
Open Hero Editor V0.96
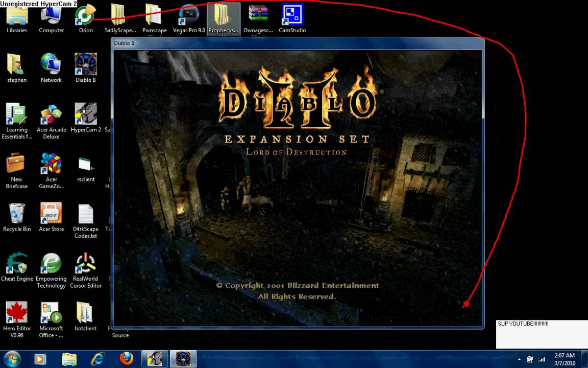17,313
